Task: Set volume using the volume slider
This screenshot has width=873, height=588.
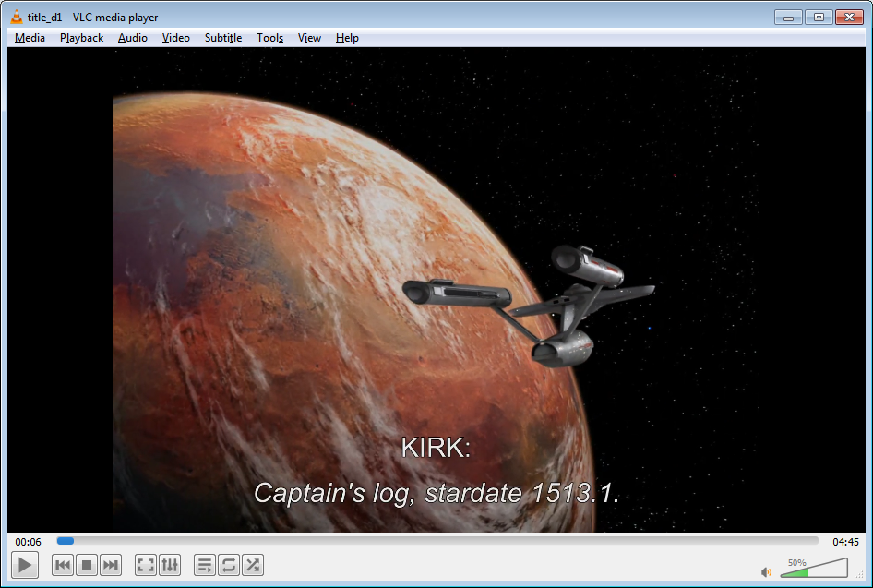Action: 814,568
